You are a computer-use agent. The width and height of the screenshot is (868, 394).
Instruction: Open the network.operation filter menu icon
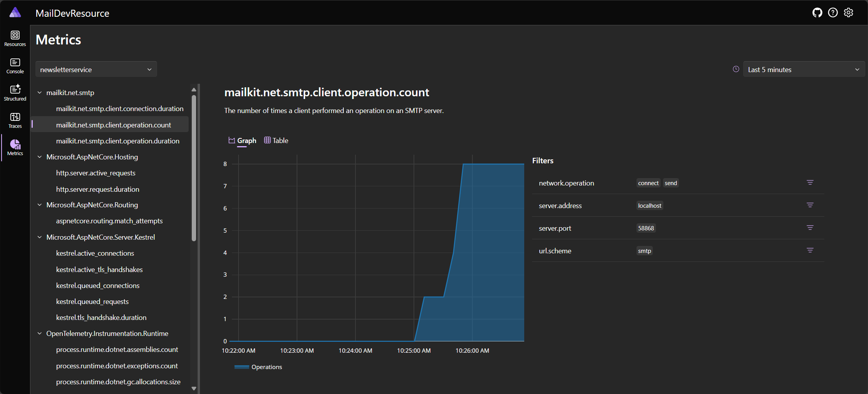pos(810,183)
